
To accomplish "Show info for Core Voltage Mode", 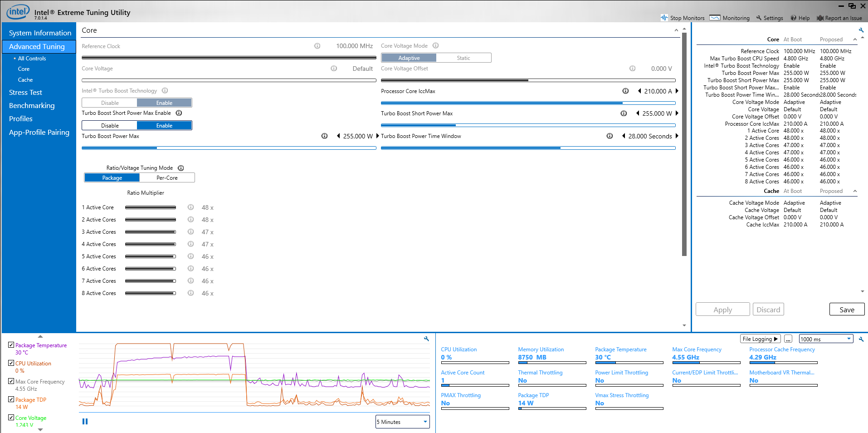I will tap(435, 45).
